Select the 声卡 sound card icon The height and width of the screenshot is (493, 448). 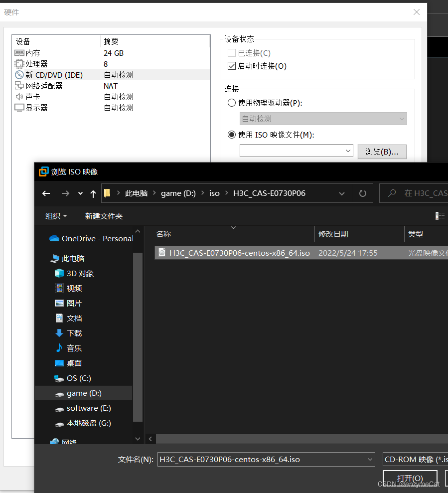pos(19,97)
